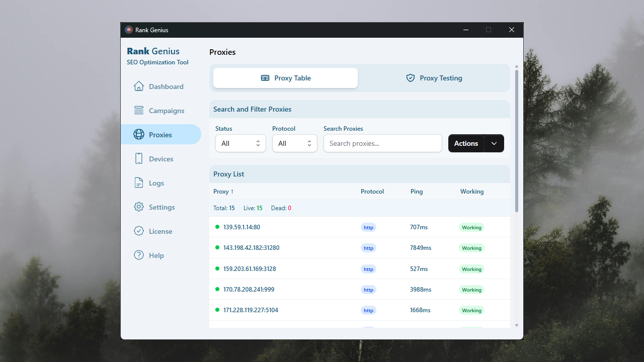644x362 pixels.
Task: Click the Search proxies input field
Action: click(x=382, y=143)
